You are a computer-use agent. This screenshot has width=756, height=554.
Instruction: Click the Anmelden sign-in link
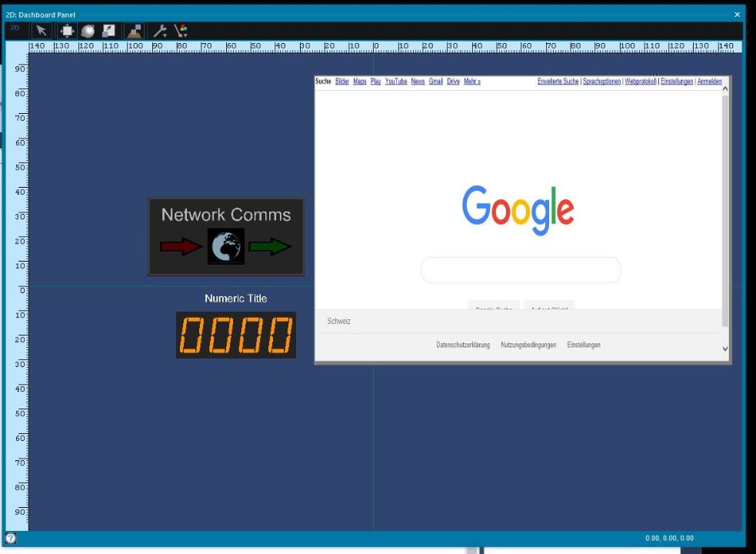click(x=710, y=82)
